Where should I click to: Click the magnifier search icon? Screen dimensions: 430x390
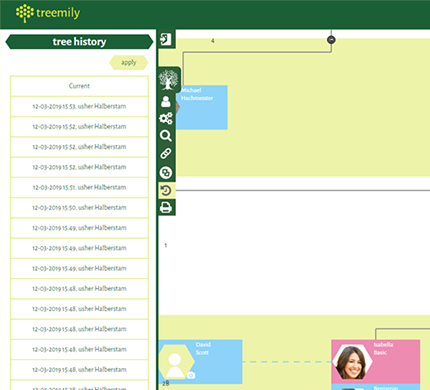tap(166, 136)
